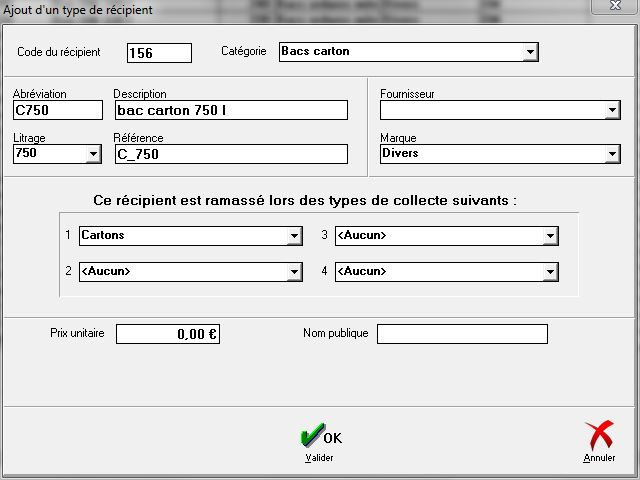Select the Abréviation text field
The height and width of the screenshot is (480, 640).
[58, 110]
